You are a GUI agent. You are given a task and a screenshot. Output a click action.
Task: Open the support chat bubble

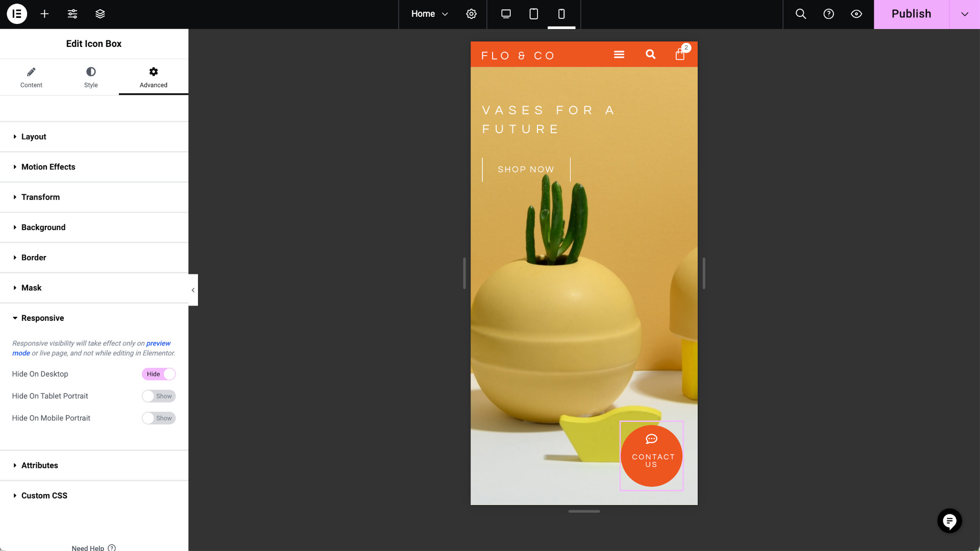(949, 521)
